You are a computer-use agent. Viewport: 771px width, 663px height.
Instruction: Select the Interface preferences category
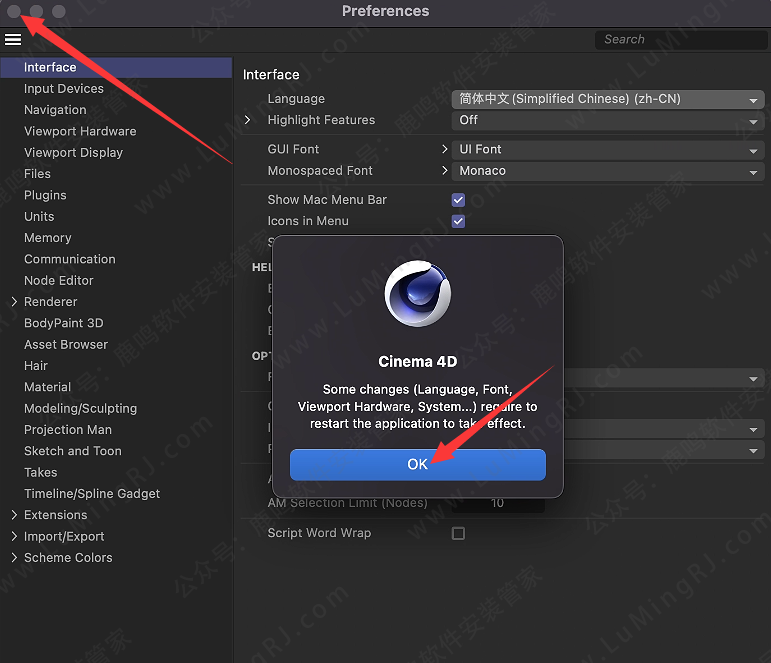(50, 67)
